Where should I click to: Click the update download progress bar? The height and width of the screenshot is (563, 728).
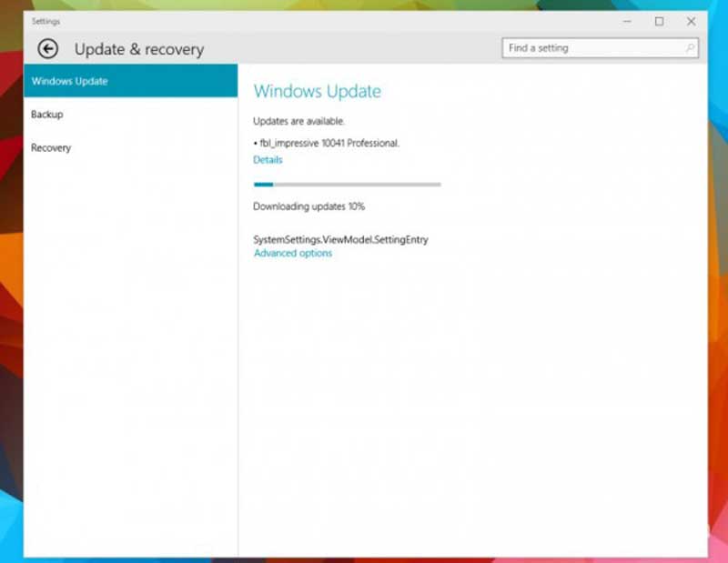tap(348, 185)
